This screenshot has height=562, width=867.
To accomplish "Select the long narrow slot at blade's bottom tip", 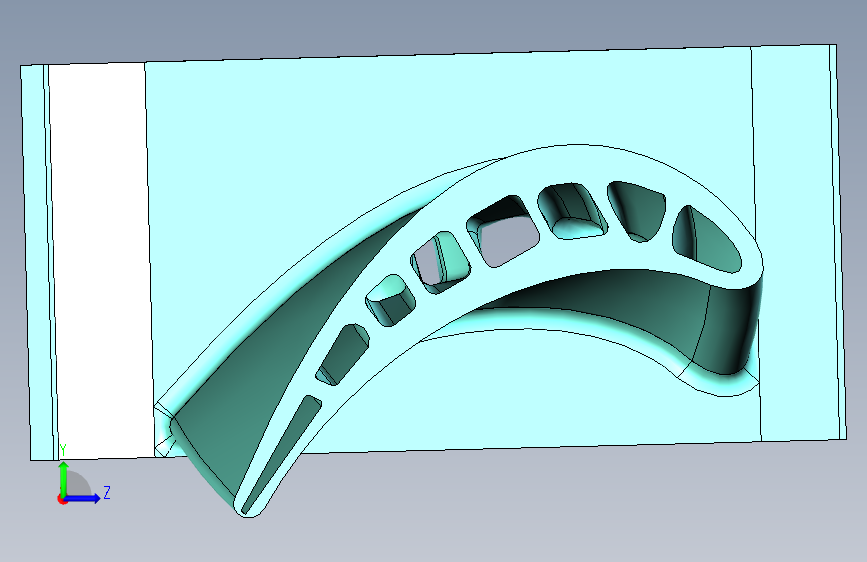I will (x=282, y=454).
